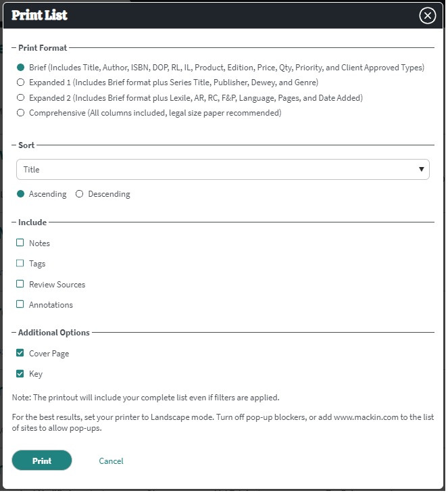Choose Expanded 1 print format
The height and width of the screenshot is (495, 448).
pos(20,82)
